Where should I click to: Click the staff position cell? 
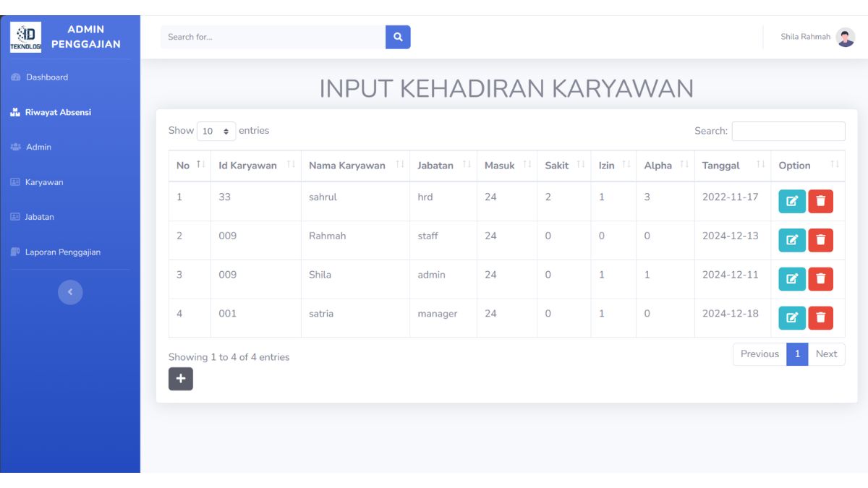pyautogui.click(x=427, y=236)
